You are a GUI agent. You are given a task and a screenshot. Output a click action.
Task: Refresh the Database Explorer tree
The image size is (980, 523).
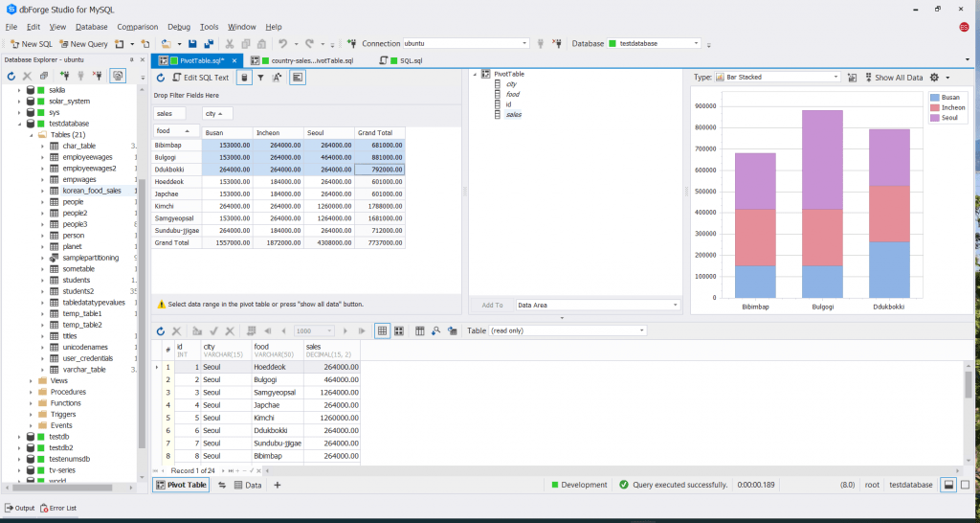11,76
